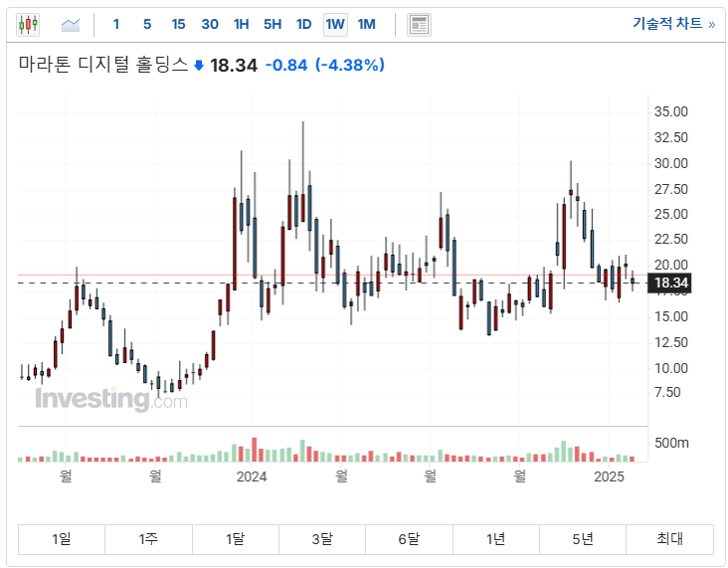Set interval to 5 minutes
728x568 pixels.
pyautogui.click(x=147, y=24)
